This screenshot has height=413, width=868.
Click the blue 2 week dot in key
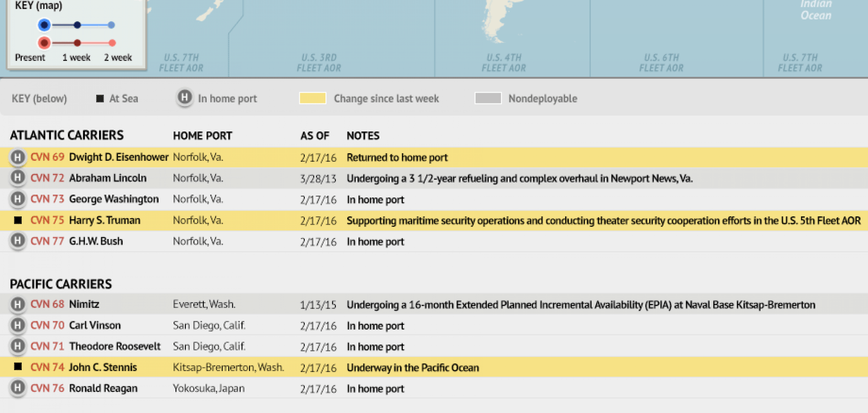click(x=112, y=25)
